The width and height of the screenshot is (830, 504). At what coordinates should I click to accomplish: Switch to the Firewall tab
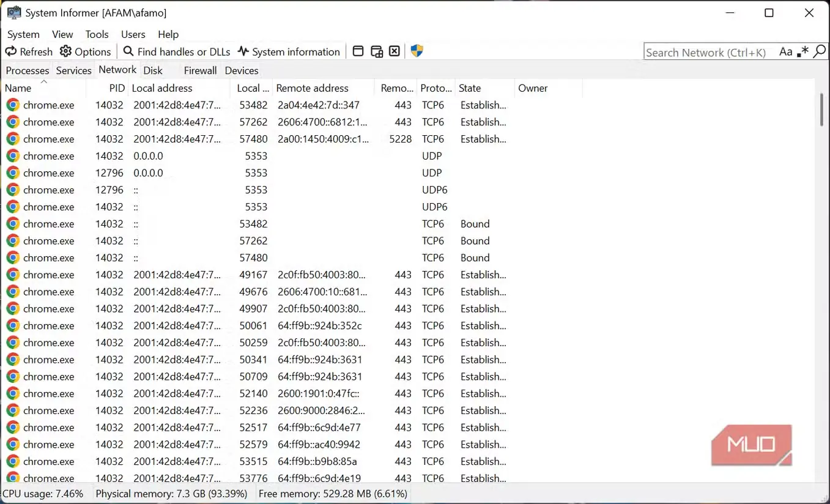[x=200, y=70]
